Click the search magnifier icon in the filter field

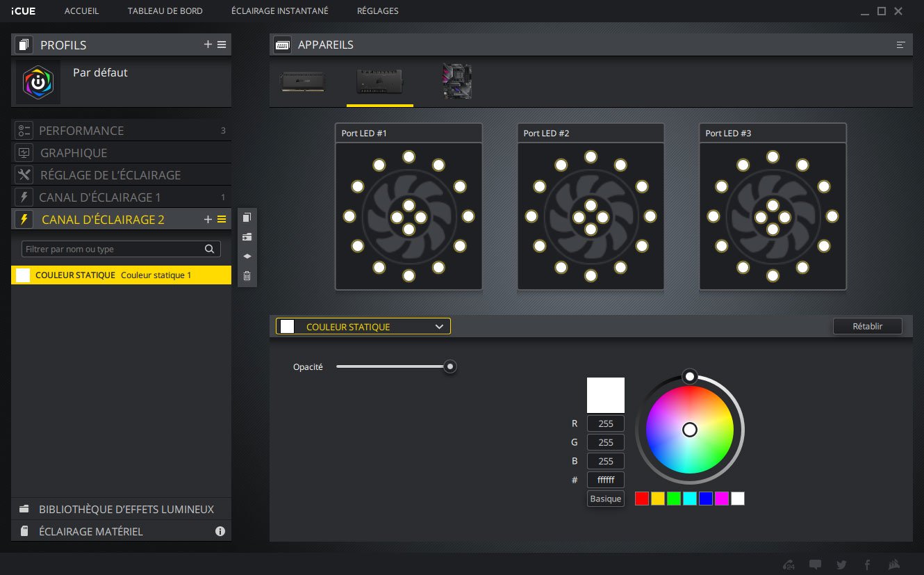209,249
